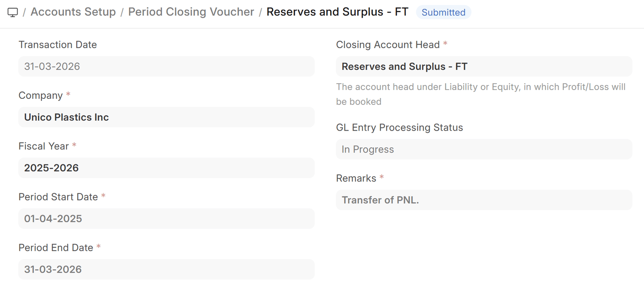Click the Period Start Date label
Viewport: 644px width, 286px height.
(x=58, y=197)
